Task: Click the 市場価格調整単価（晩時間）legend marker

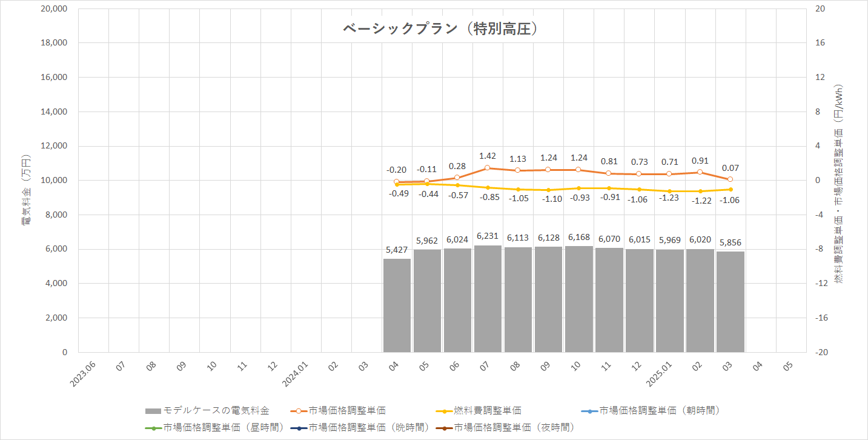Action: [300, 427]
